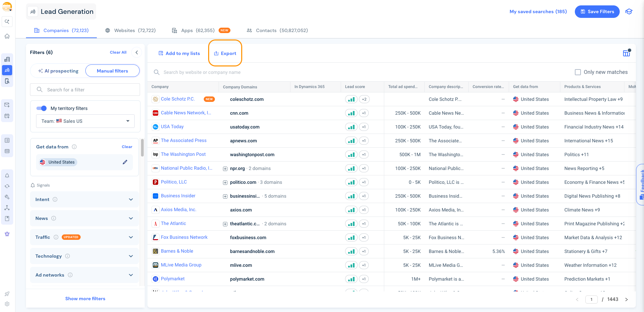Screen dimensions: 644x312
Task: Click search by website or company field
Action: coord(202,72)
